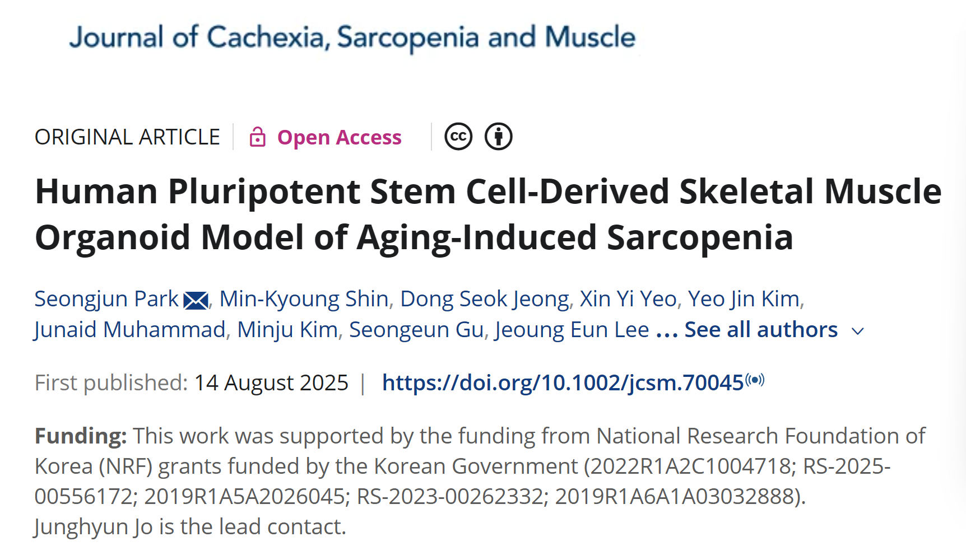Open the doi.org/10.1002/jcsm.70045 link
Viewport: 966px width, 560px height.
tap(563, 383)
